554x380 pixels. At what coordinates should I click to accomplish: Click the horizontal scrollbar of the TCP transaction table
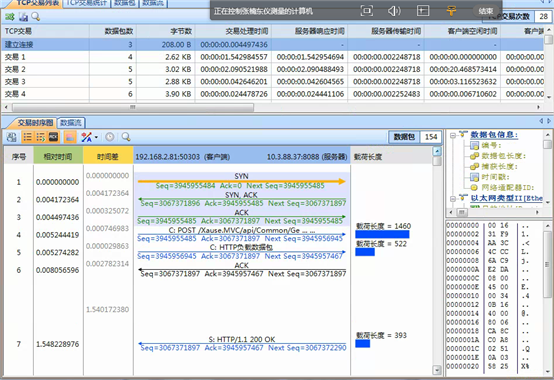click(132, 107)
